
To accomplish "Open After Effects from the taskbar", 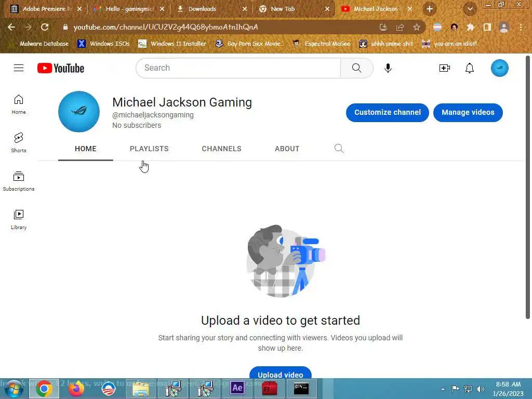I will [x=237, y=388].
